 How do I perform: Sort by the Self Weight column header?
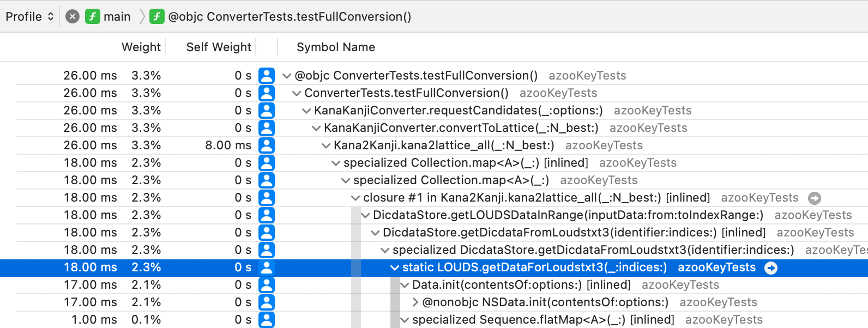[x=219, y=47]
